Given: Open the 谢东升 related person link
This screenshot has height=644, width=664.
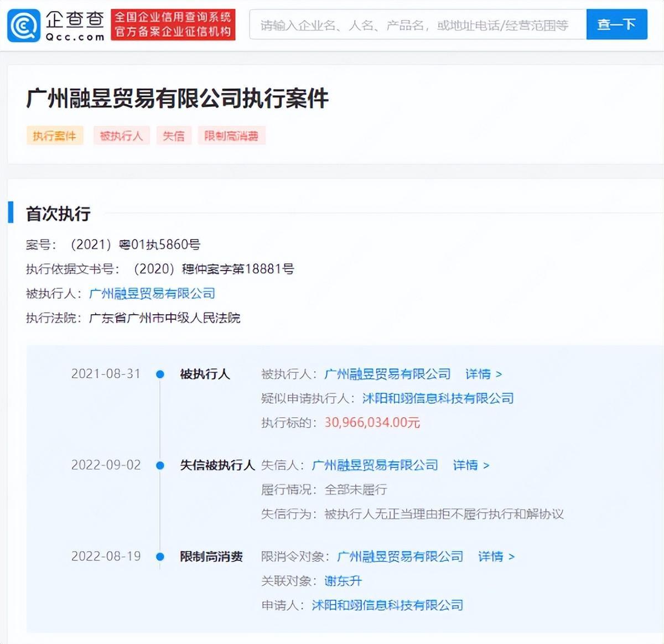Looking at the screenshot, I should 343,581.
